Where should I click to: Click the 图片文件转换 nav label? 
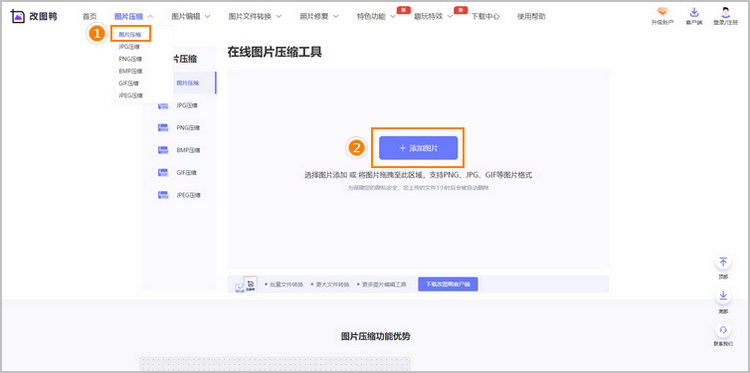[x=250, y=16]
